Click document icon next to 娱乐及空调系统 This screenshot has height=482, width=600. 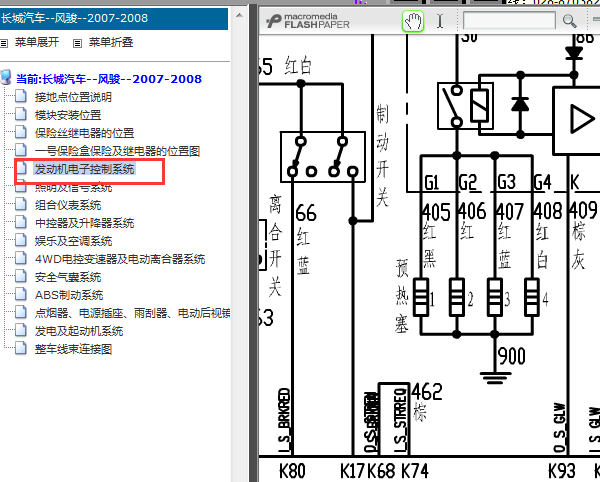tap(21, 240)
